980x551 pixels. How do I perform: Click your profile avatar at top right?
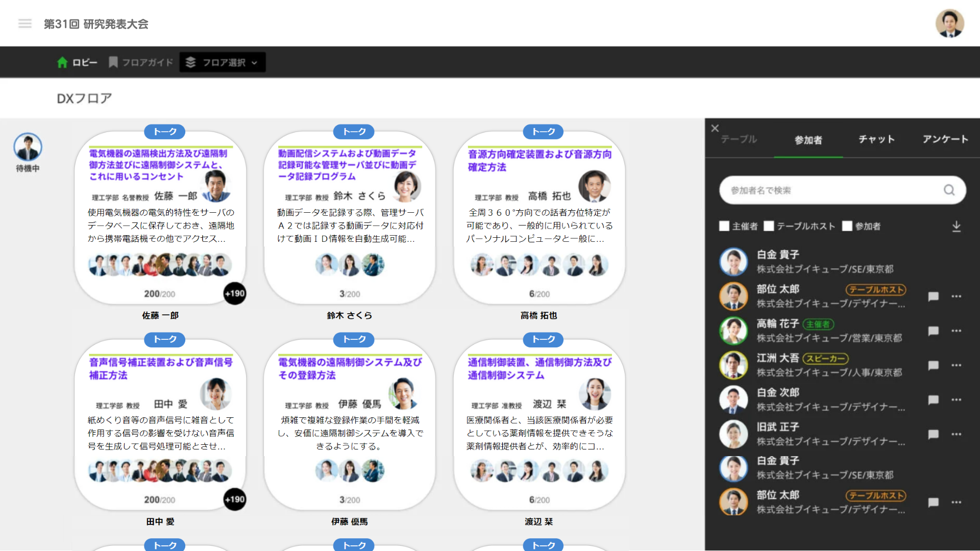(950, 23)
